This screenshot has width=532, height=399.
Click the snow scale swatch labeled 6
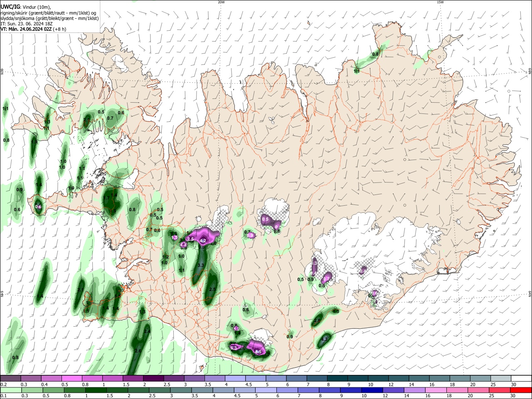pyautogui.click(x=296, y=379)
